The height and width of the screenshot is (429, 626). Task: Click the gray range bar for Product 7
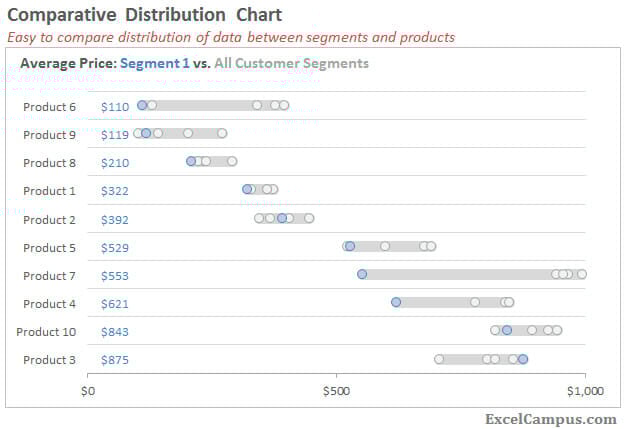pos(460,274)
